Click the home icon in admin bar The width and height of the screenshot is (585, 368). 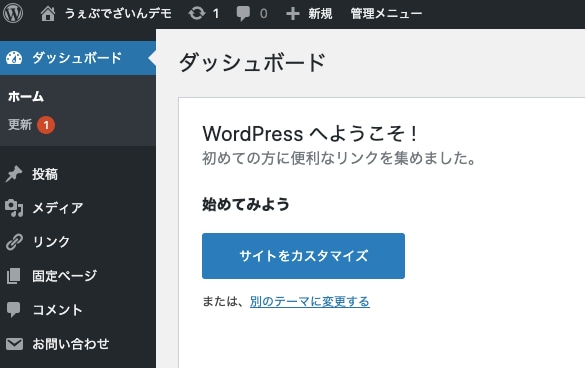point(48,14)
